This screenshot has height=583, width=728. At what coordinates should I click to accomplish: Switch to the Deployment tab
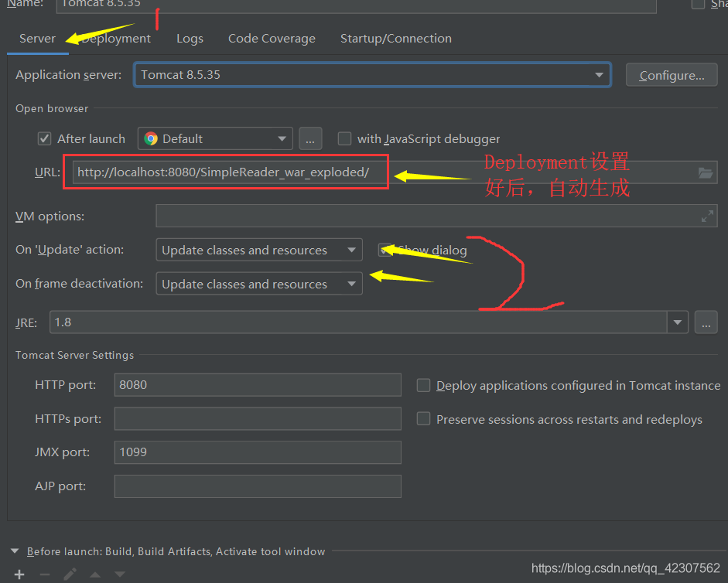coord(116,39)
